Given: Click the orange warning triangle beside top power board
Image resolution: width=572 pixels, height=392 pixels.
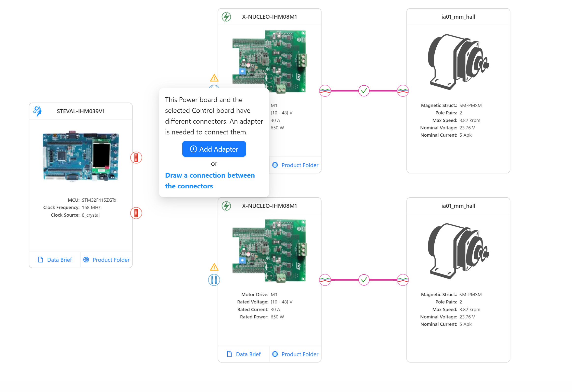Looking at the screenshot, I should point(214,78).
